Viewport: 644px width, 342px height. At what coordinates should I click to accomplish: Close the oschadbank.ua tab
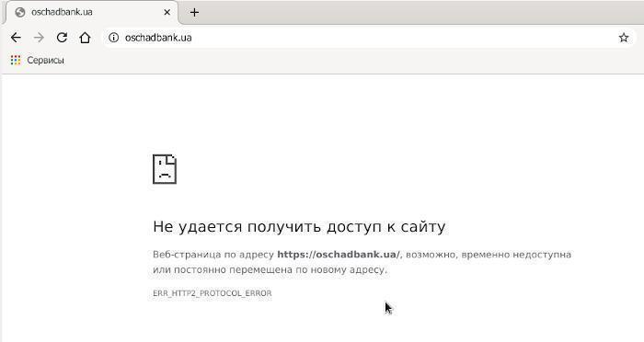pos(167,12)
